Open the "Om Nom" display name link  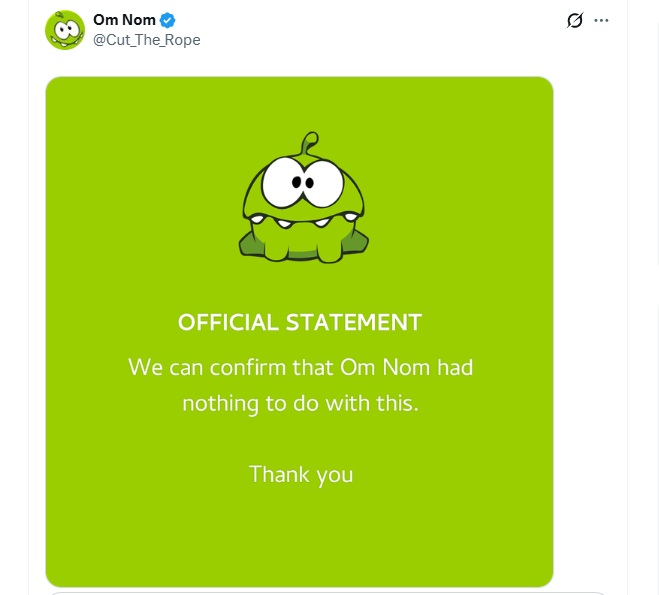(124, 20)
